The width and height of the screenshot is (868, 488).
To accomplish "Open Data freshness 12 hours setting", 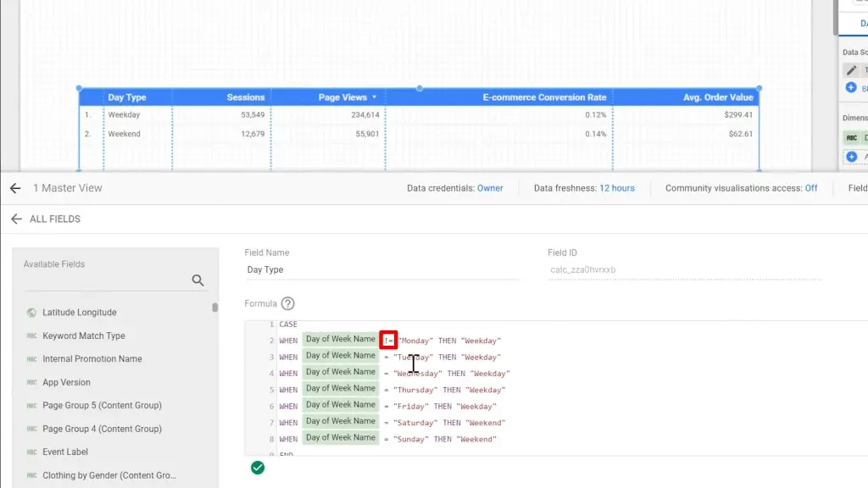I will pos(616,188).
